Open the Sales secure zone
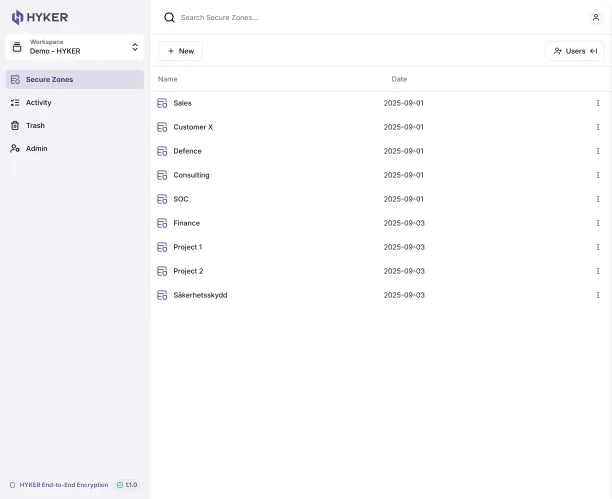Image resolution: width=612 pixels, height=499 pixels. point(182,103)
